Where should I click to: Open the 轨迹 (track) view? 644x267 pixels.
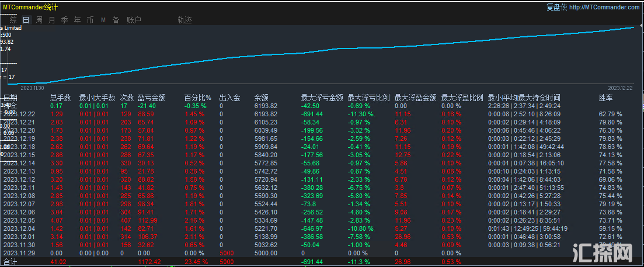click(185, 20)
